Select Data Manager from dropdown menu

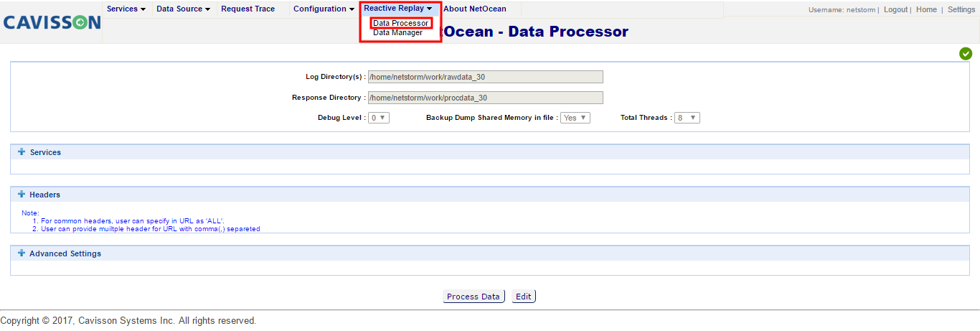[x=397, y=32]
